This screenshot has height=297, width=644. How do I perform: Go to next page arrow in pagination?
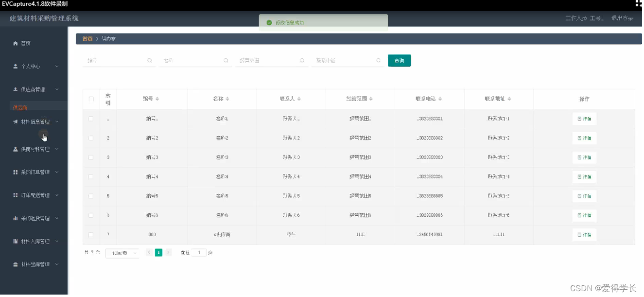[168, 253]
